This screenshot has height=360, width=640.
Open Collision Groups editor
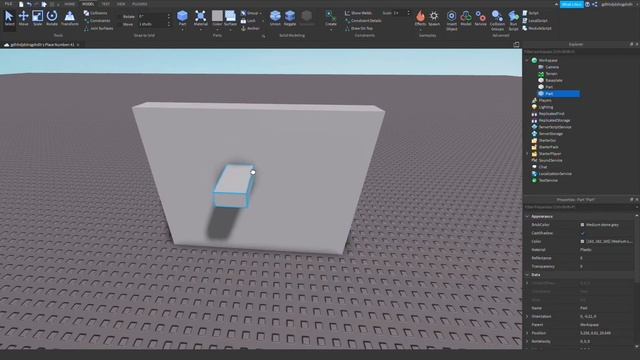pos(497,20)
